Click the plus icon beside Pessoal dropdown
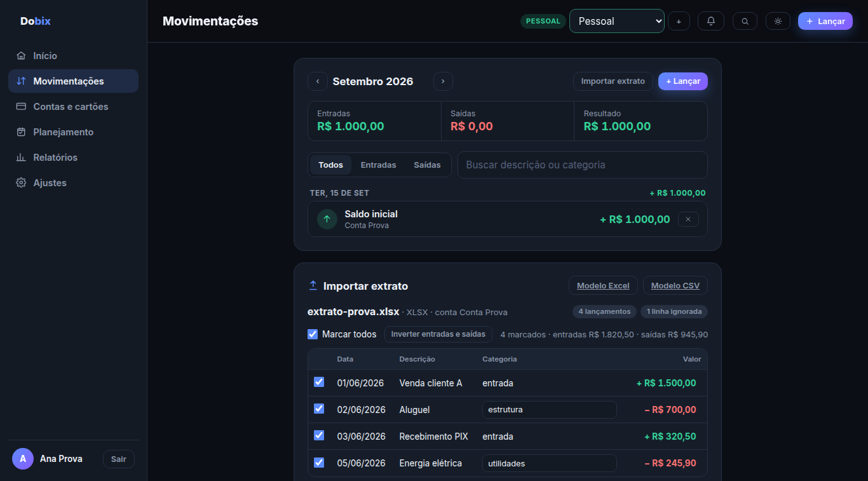868x481 pixels. coord(679,21)
